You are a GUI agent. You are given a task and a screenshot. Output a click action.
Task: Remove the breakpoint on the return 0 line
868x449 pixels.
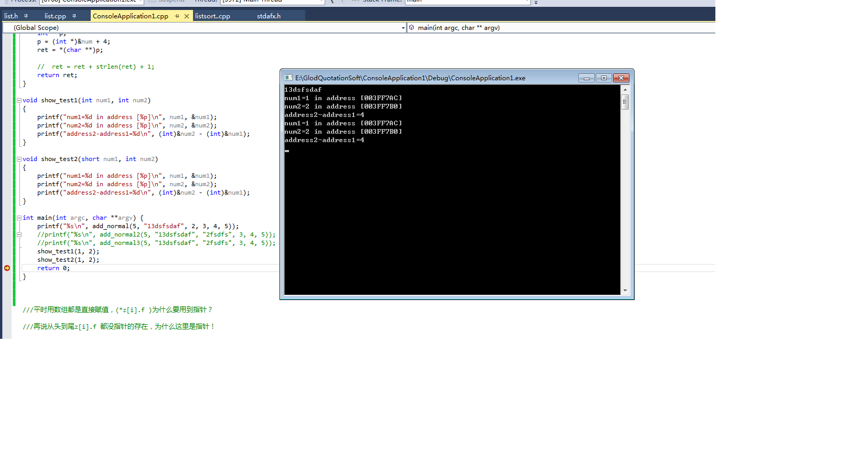pos(7,268)
